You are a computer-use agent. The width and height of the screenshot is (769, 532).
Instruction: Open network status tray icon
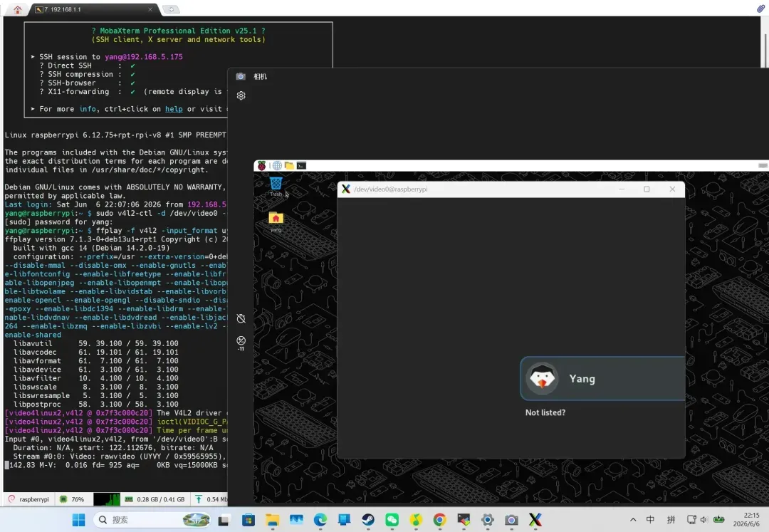pyautogui.click(x=691, y=520)
